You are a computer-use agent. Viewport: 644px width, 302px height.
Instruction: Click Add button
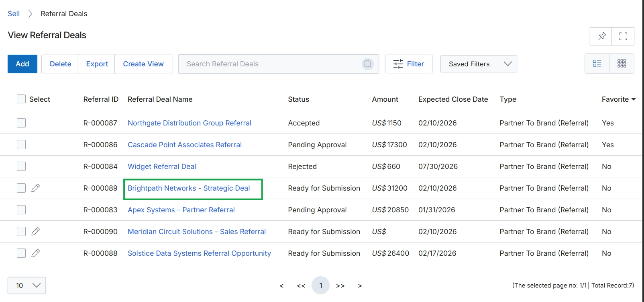point(22,64)
